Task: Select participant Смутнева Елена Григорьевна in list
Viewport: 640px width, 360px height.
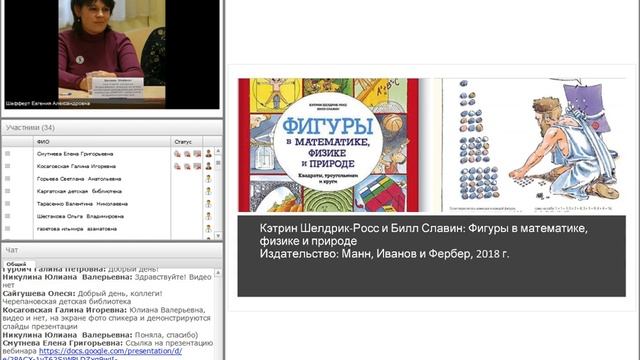Action: (x=75, y=154)
